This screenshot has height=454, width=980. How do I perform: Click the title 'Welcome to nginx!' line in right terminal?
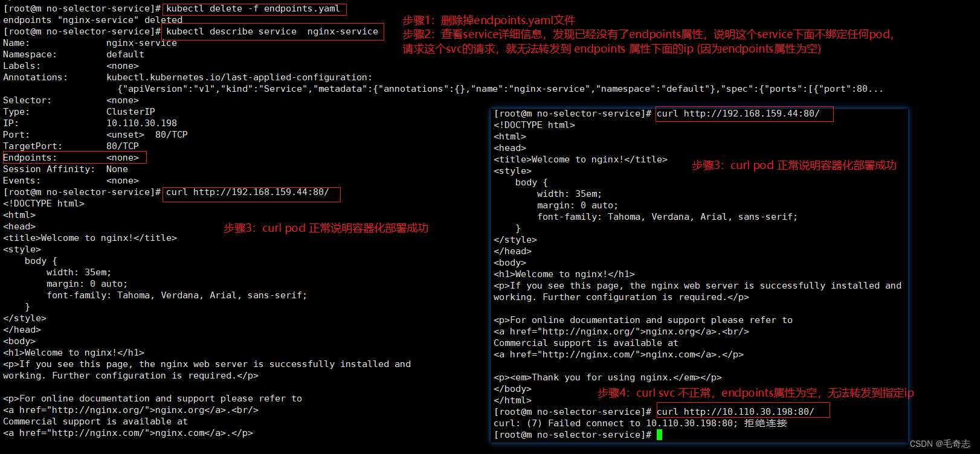point(581,159)
